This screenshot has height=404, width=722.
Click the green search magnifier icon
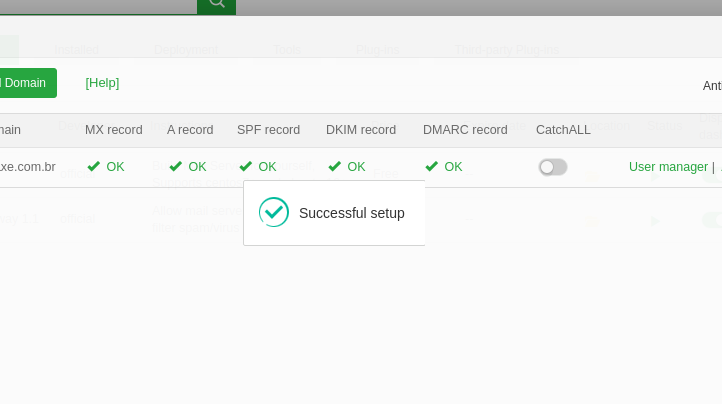(216, 5)
